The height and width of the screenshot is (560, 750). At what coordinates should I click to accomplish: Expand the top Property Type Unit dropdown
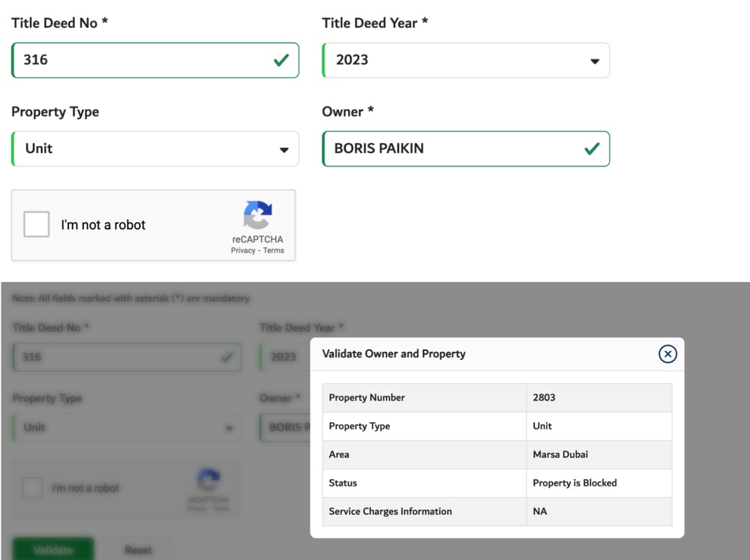coord(283,149)
